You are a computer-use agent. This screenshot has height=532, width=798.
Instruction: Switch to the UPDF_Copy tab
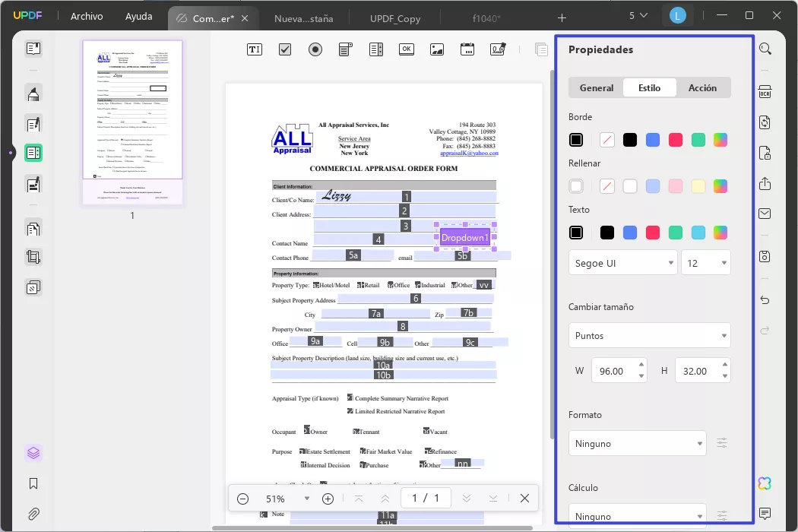[x=395, y=18]
